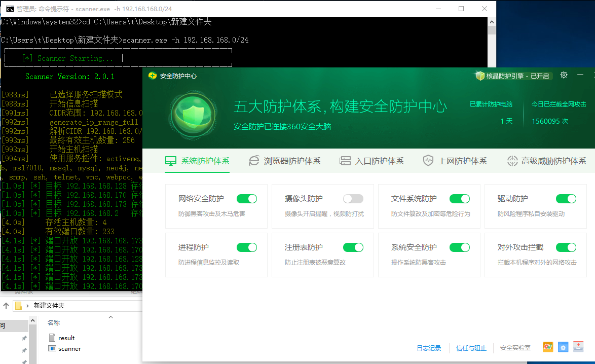Click the 入口防护体系 drive icon
This screenshot has height=364, width=595.
pyautogui.click(x=345, y=161)
